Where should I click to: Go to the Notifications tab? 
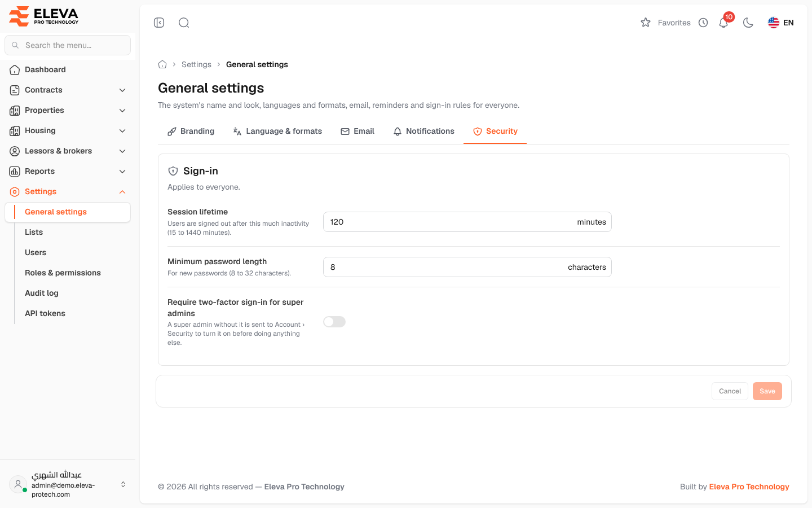(423, 132)
